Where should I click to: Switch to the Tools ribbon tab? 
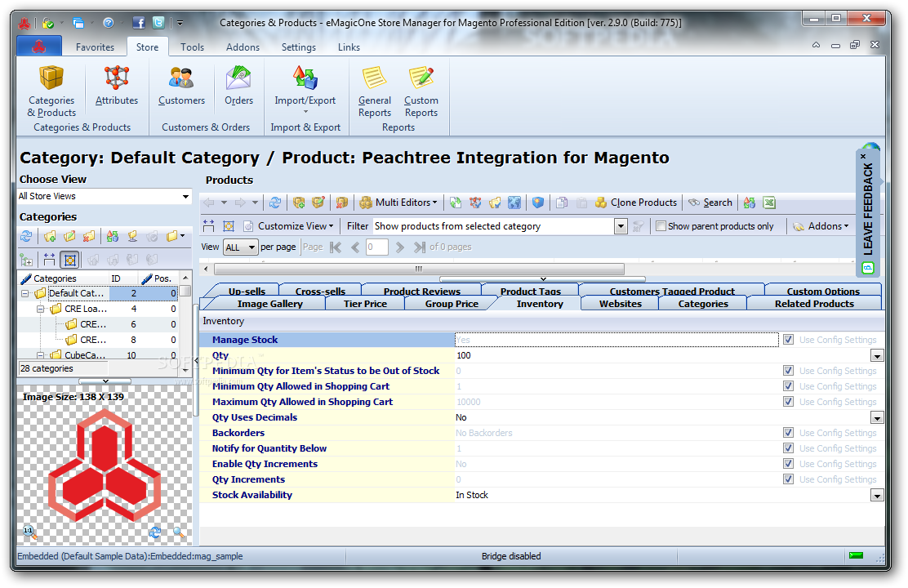pyautogui.click(x=192, y=47)
